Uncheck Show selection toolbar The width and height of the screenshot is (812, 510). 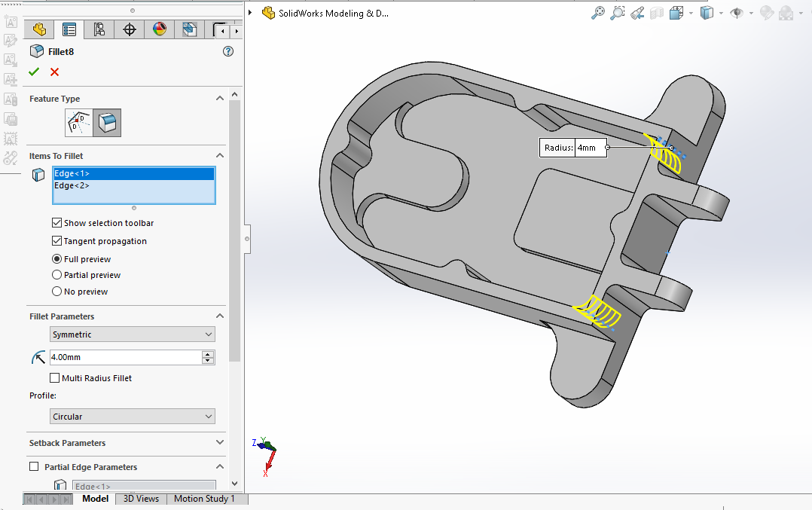(x=56, y=223)
